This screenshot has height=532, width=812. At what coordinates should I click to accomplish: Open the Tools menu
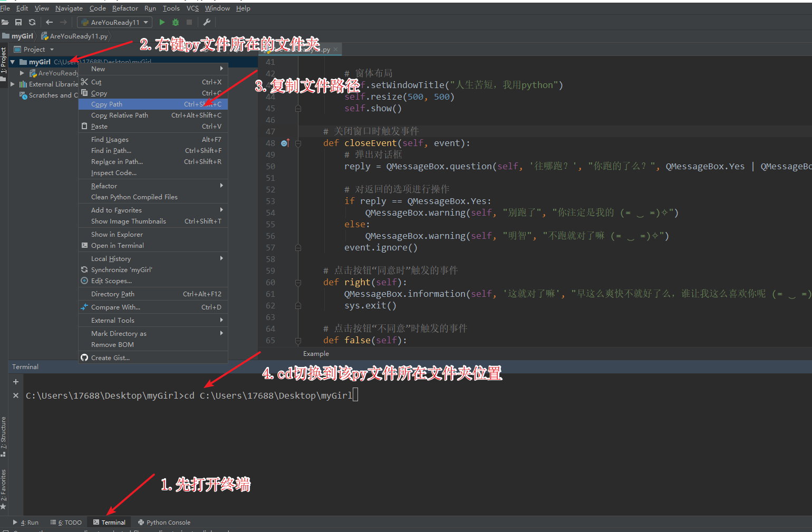(171, 8)
